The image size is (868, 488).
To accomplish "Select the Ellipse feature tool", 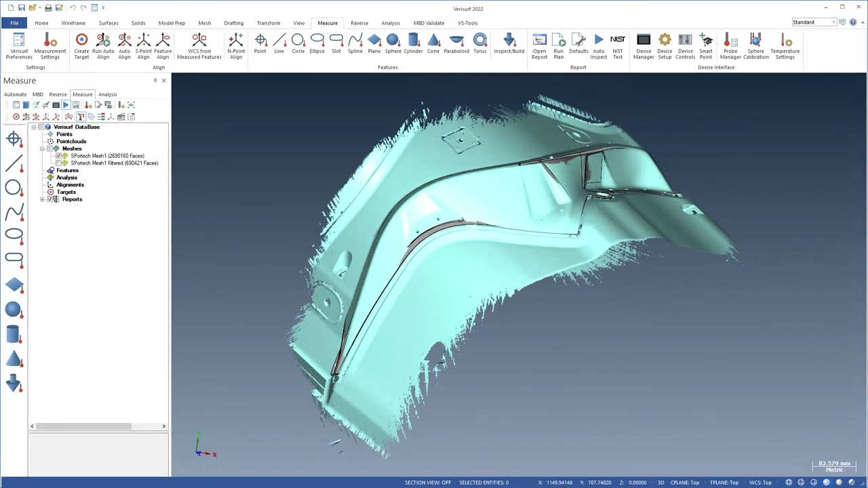I will [317, 43].
